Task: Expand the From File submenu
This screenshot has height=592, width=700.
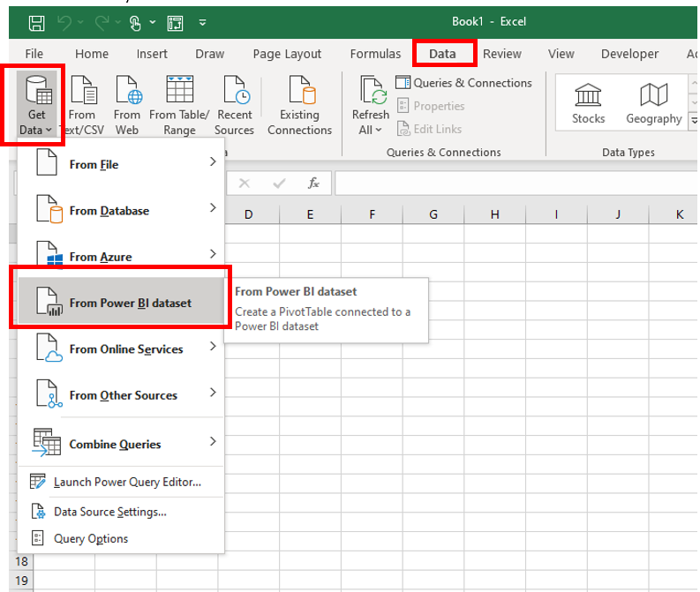Action: pos(124,164)
